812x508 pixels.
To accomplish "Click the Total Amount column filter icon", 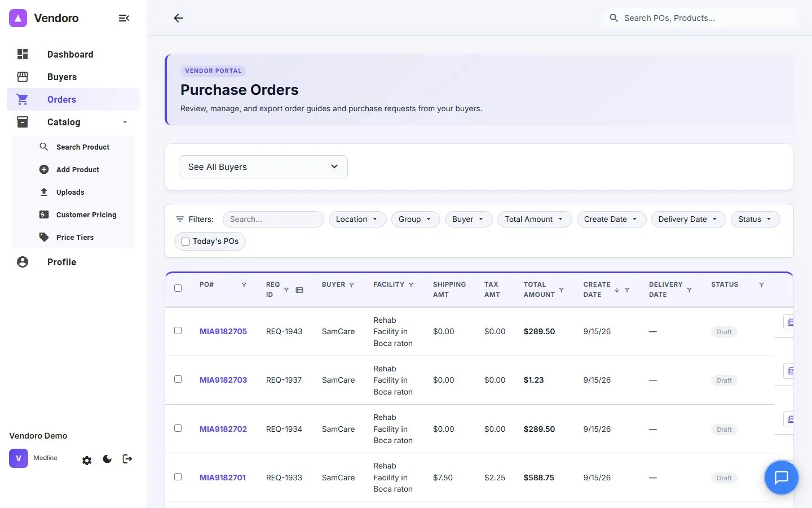I will pyautogui.click(x=562, y=290).
